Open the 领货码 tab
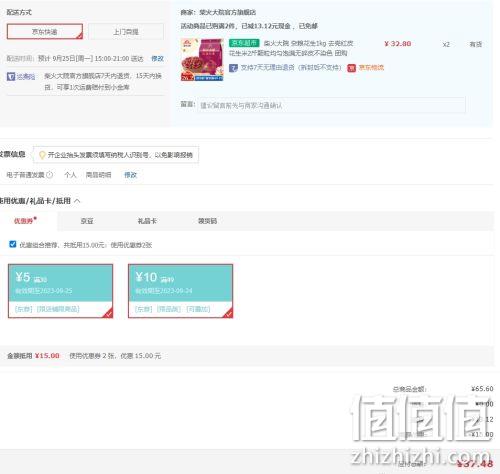500x474 pixels. (x=207, y=221)
